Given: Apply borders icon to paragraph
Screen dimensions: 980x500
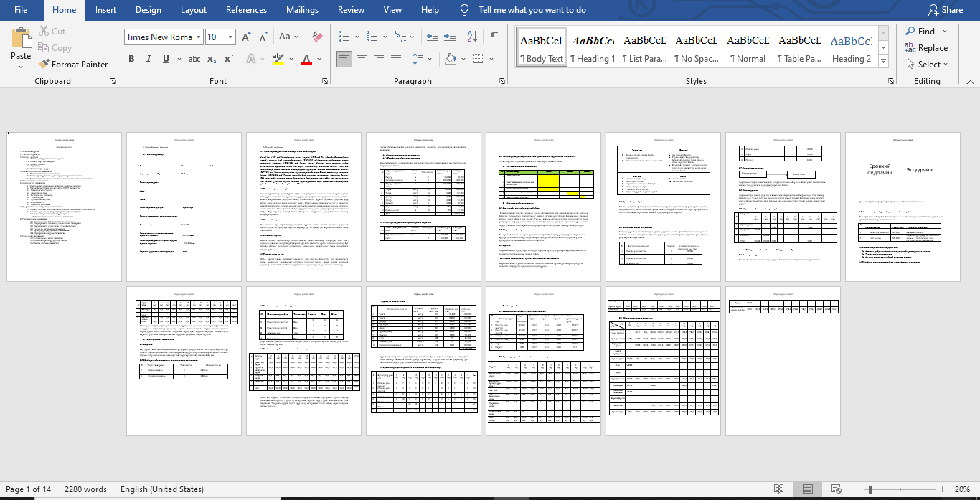Looking at the screenshot, I should point(478,59).
